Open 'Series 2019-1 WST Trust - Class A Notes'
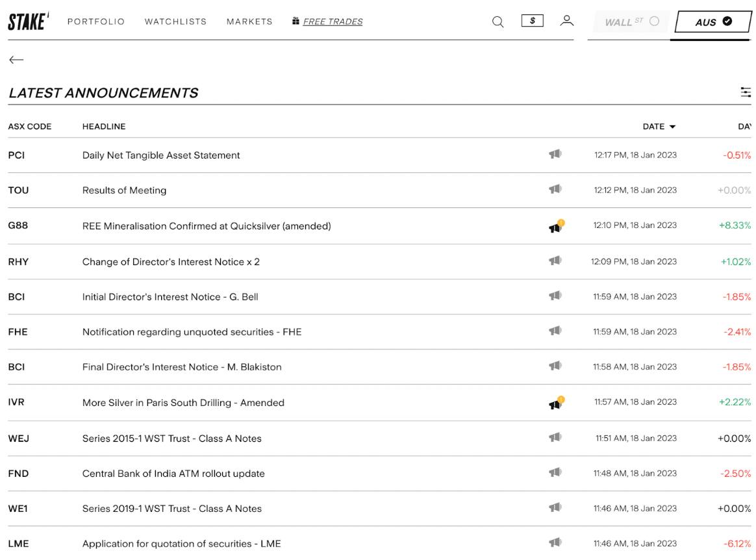The width and height of the screenshot is (756, 560). click(x=172, y=509)
